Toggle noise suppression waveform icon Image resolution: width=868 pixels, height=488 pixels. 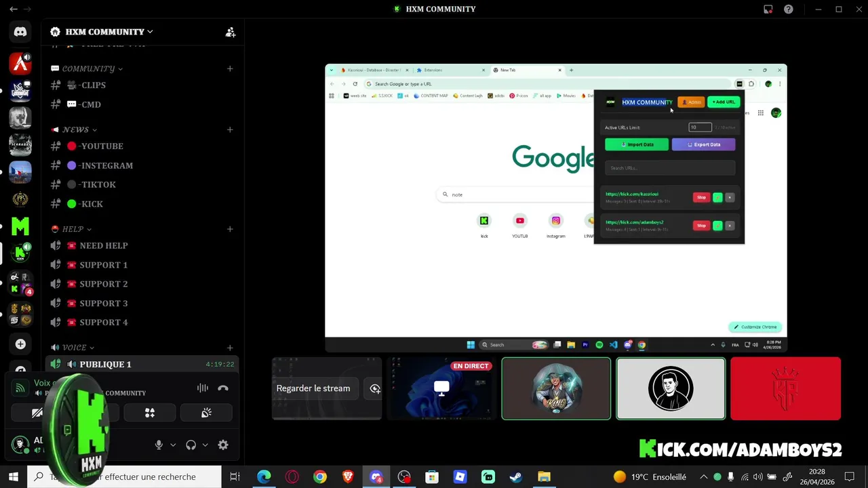pyautogui.click(x=202, y=388)
